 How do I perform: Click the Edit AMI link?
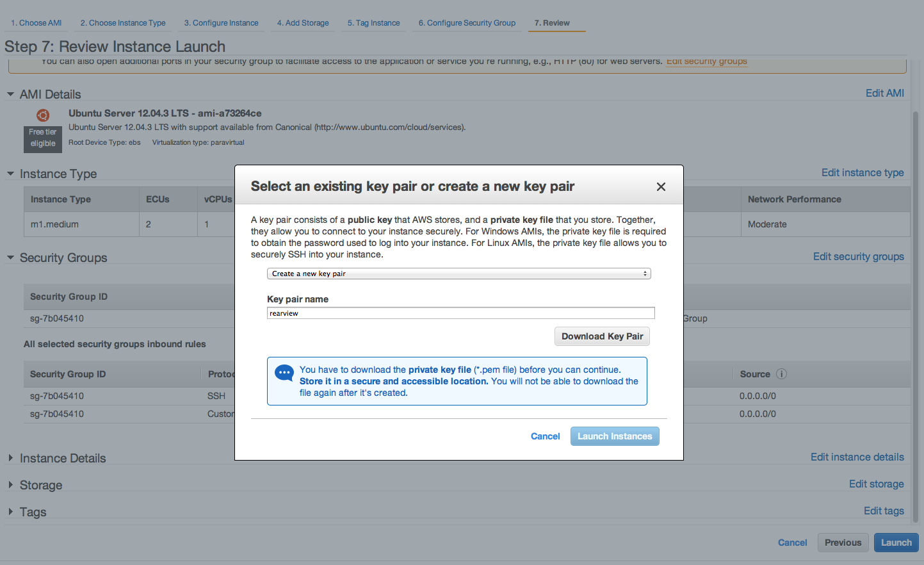(x=885, y=93)
